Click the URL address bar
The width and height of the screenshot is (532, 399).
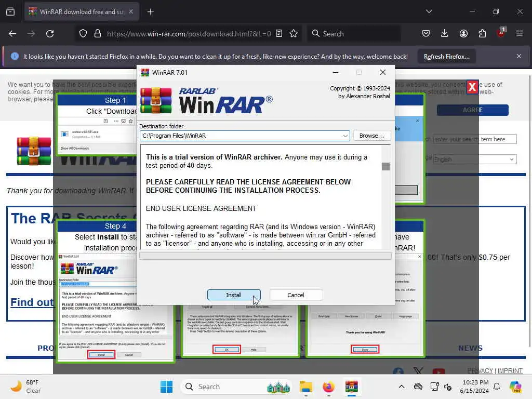coord(189,34)
